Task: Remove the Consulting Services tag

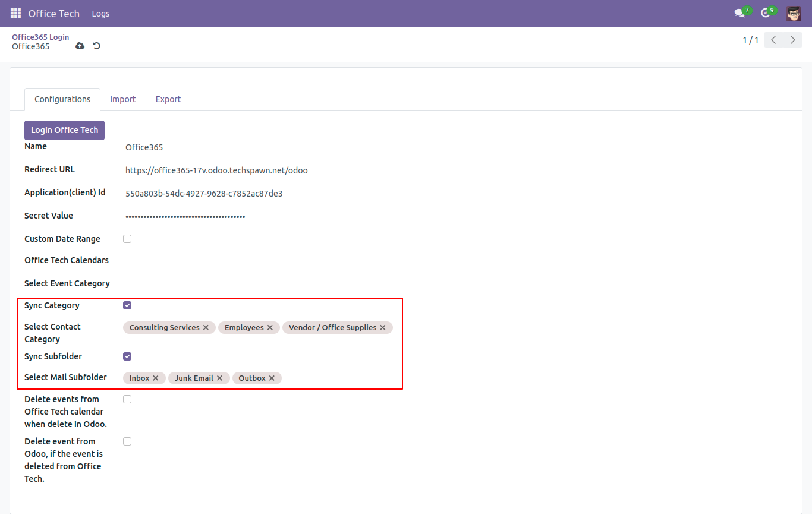Action: point(206,328)
